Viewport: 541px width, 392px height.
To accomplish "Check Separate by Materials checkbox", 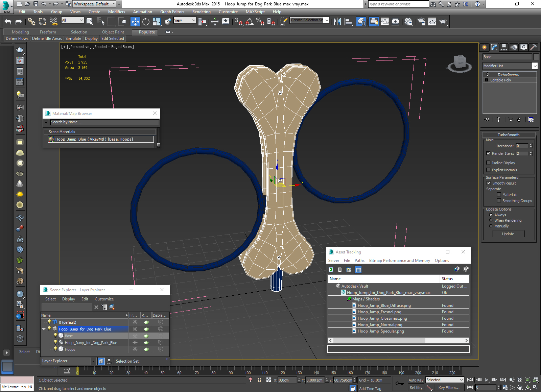I will [x=499, y=195].
